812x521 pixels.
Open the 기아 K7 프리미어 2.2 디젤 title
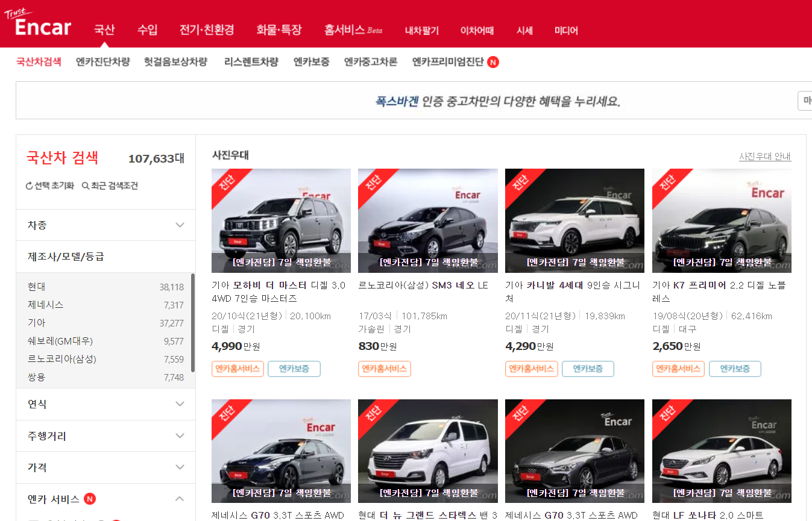pos(719,292)
